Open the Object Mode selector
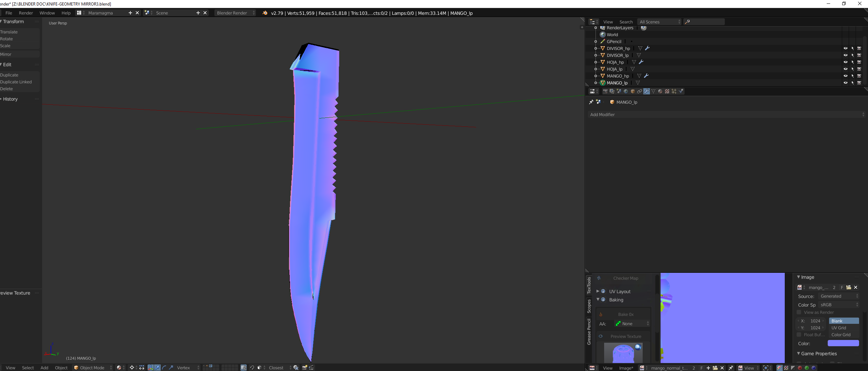Viewport: 868px width, 371px height. (93, 368)
